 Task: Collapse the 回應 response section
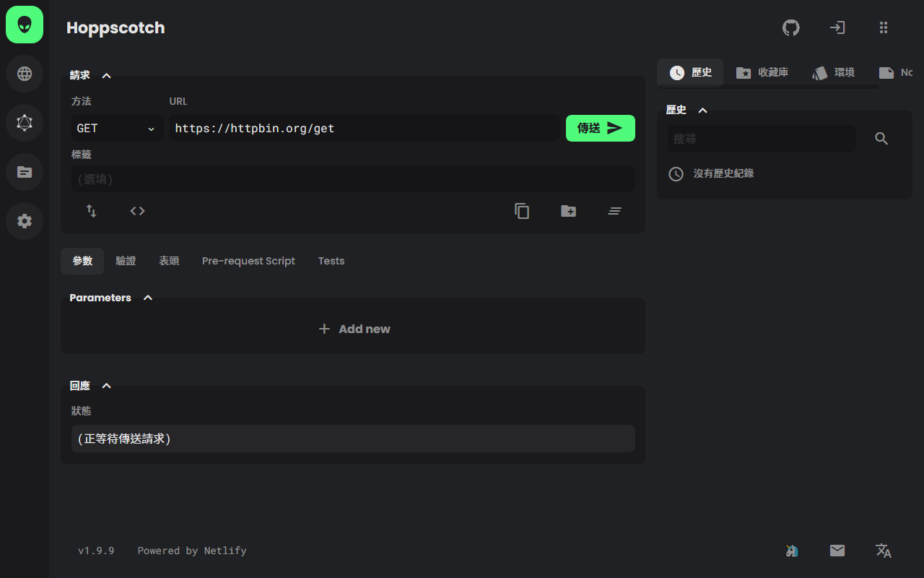106,386
